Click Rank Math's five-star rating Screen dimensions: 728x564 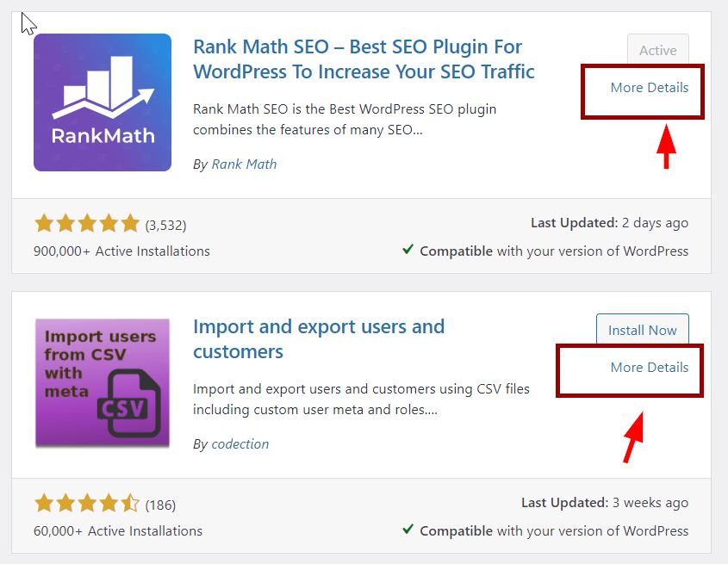(x=86, y=225)
